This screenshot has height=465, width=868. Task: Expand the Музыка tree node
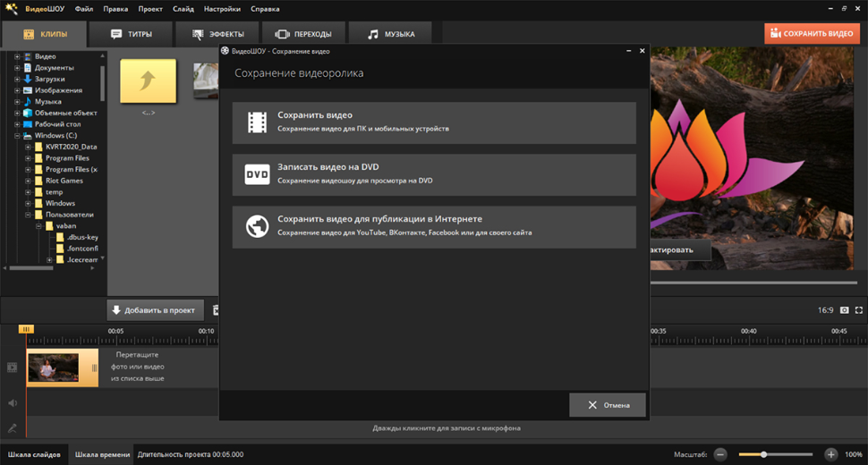[x=17, y=102]
